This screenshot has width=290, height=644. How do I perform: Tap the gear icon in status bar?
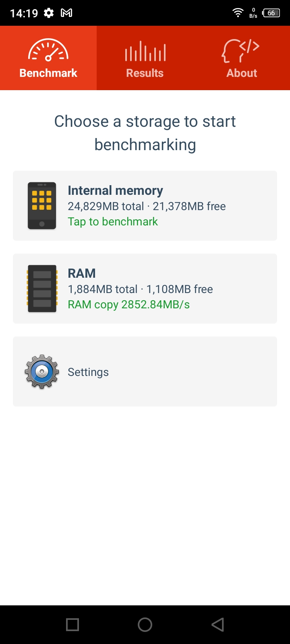click(49, 13)
